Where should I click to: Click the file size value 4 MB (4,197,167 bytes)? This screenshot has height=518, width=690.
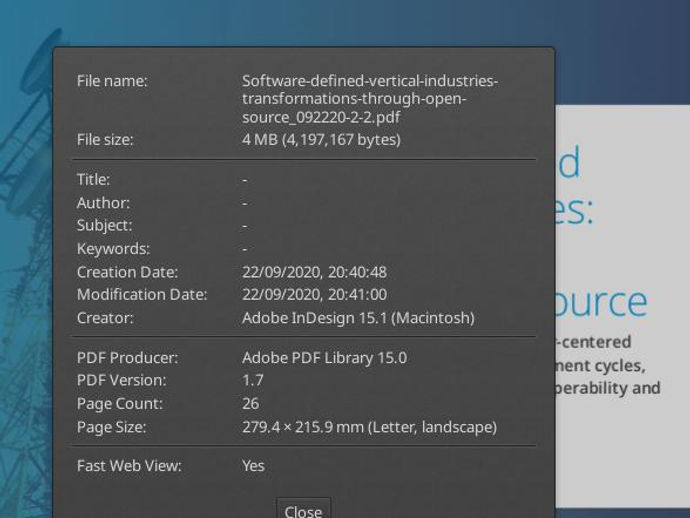(321, 140)
